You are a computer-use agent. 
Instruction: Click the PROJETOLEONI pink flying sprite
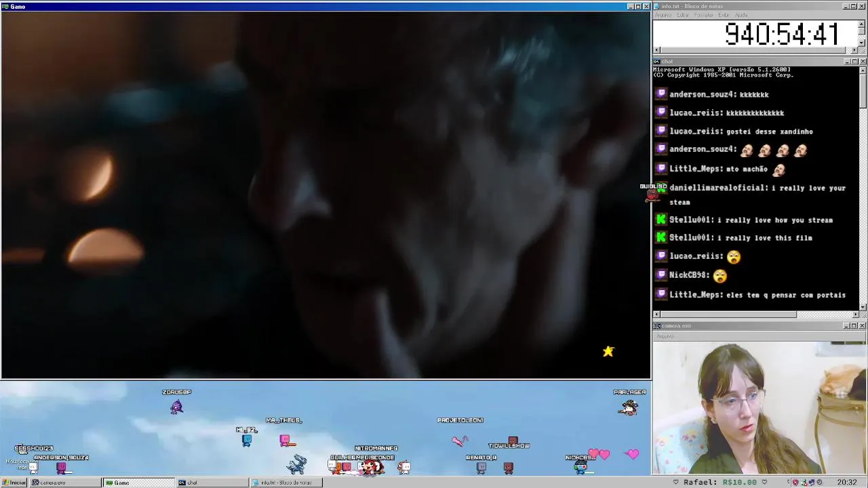click(460, 441)
